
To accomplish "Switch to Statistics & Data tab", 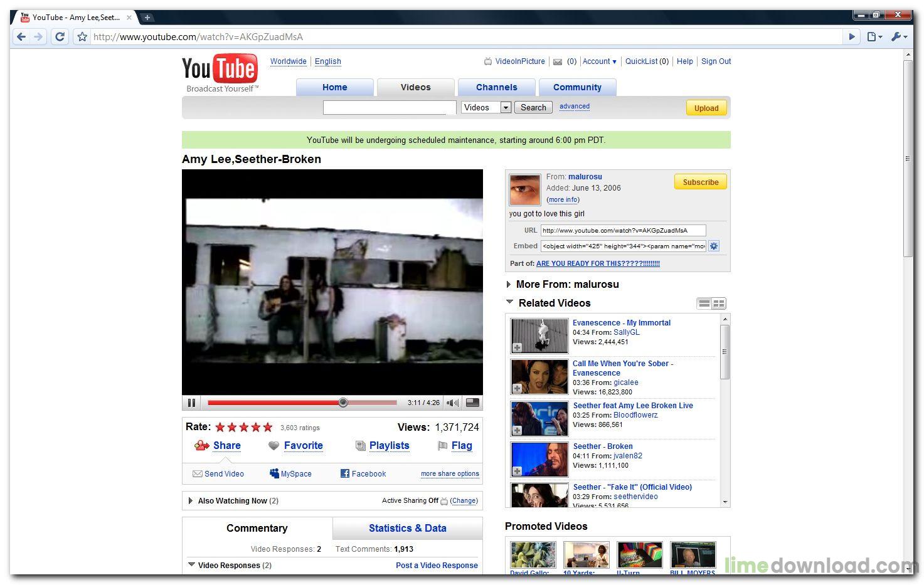I will point(407,528).
